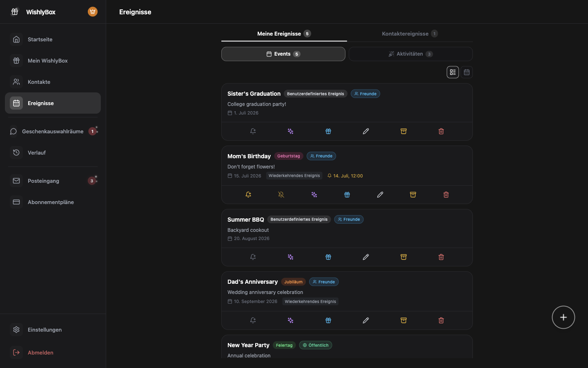Add reminder for Sister's Graduation
The image size is (588, 368).
(x=253, y=131)
